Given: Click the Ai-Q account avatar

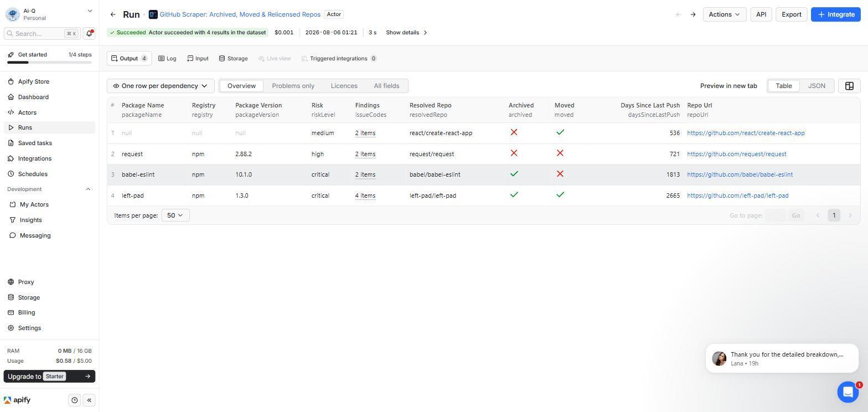Looking at the screenshot, I should pos(12,14).
